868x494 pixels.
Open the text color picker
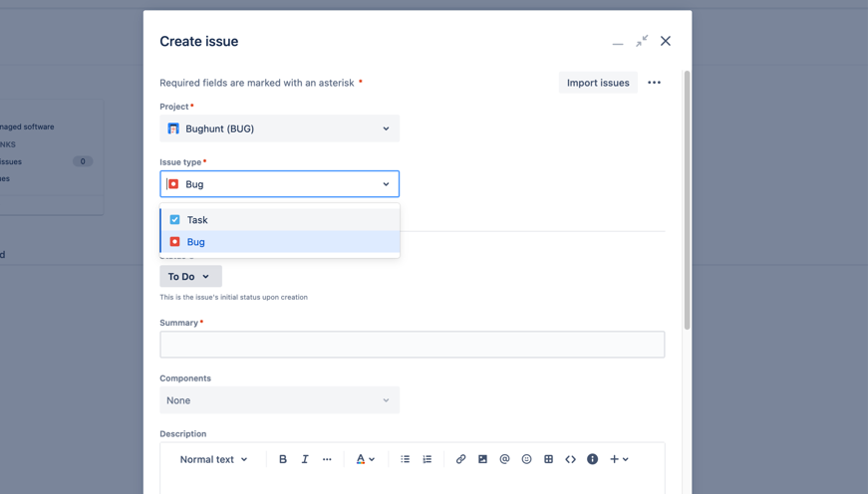365,459
